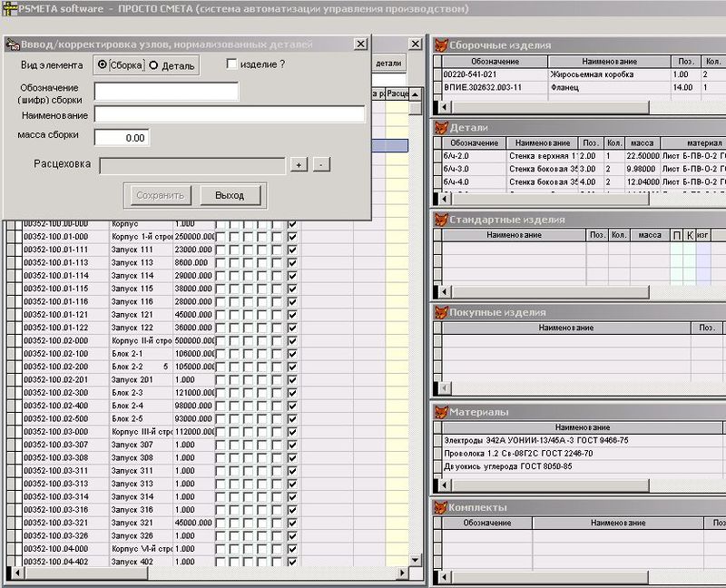
Task: Click the Выход button
Action: pos(229,195)
